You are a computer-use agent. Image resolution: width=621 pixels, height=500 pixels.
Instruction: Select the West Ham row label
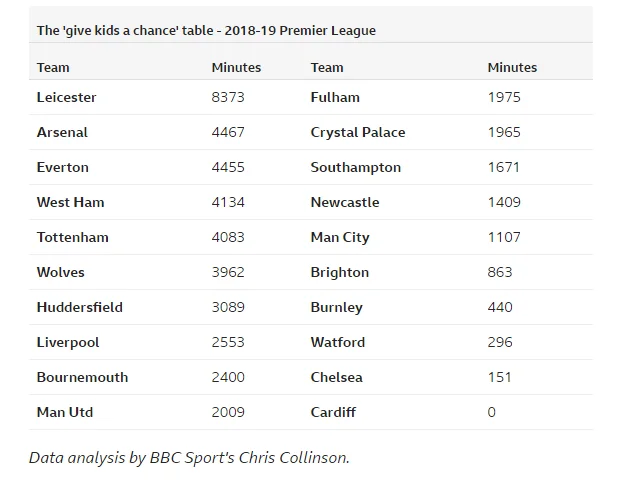point(70,202)
